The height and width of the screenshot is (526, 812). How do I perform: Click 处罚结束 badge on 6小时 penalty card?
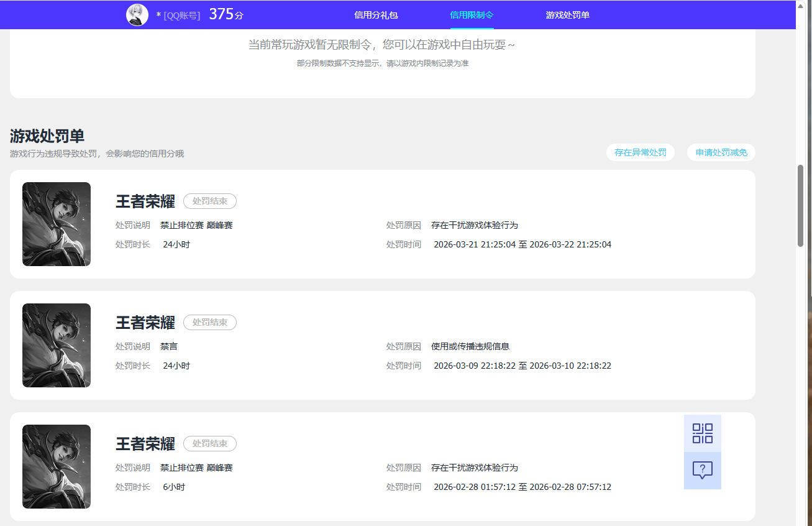point(210,444)
